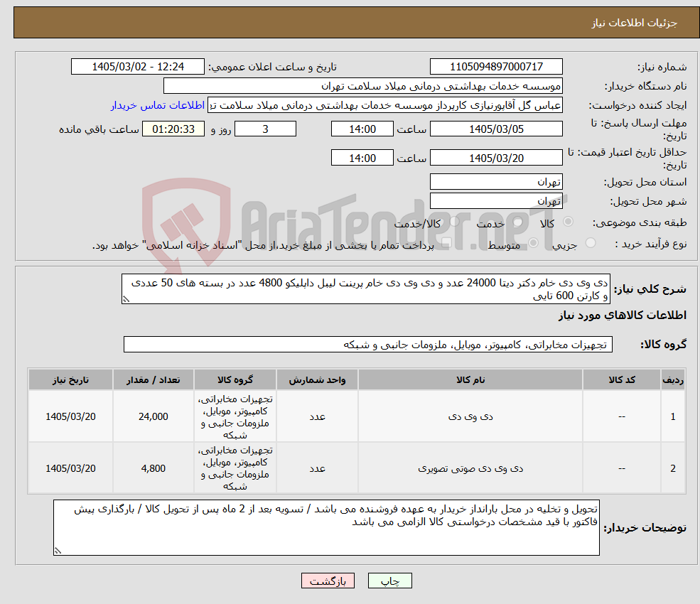The width and height of the screenshot is (700, 604).
Task: Click the چاپ (print) button
Action: [x=389, y=581]
